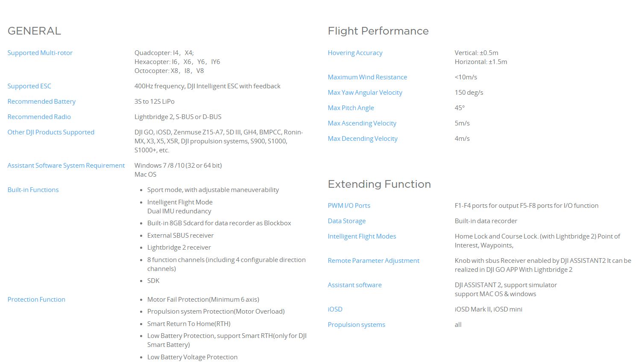Click the Built-in Functions label
Viewport: 644px width, 364px height.
[33, 190]
